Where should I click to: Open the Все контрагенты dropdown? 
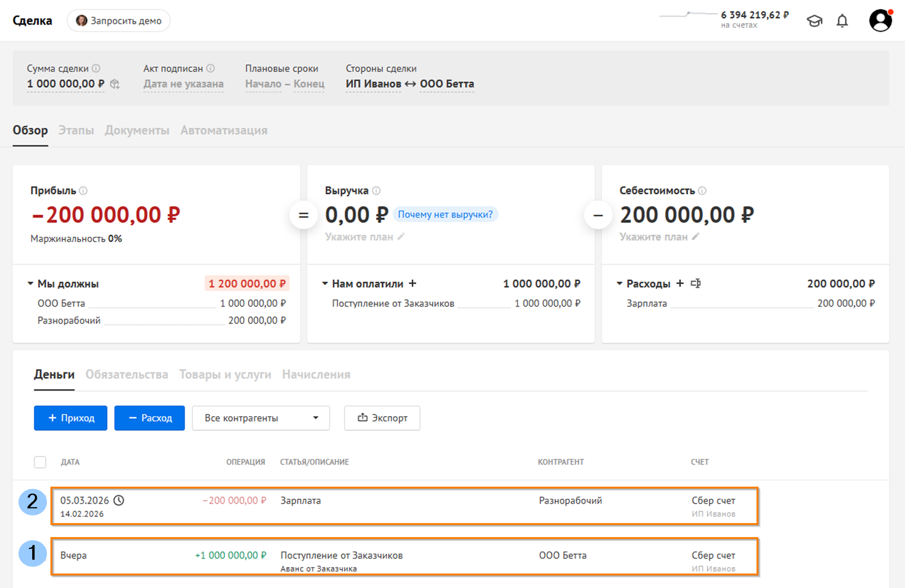pyautogui.click(x=261, y=418)
